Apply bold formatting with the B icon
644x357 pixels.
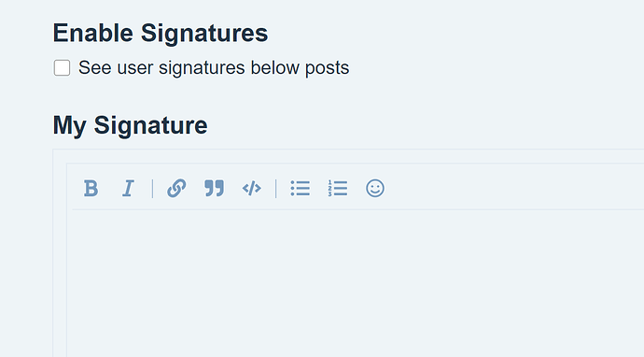pyautogui.click(x=91, y=189)
